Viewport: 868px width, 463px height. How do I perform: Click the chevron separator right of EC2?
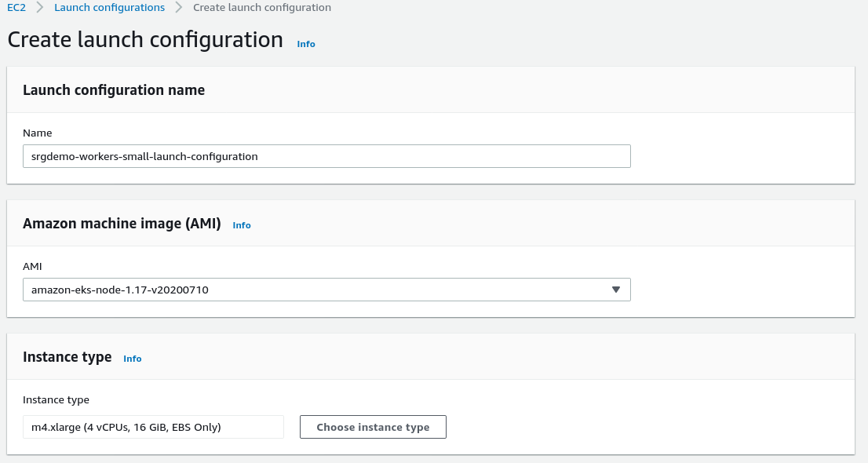point(40,8)
